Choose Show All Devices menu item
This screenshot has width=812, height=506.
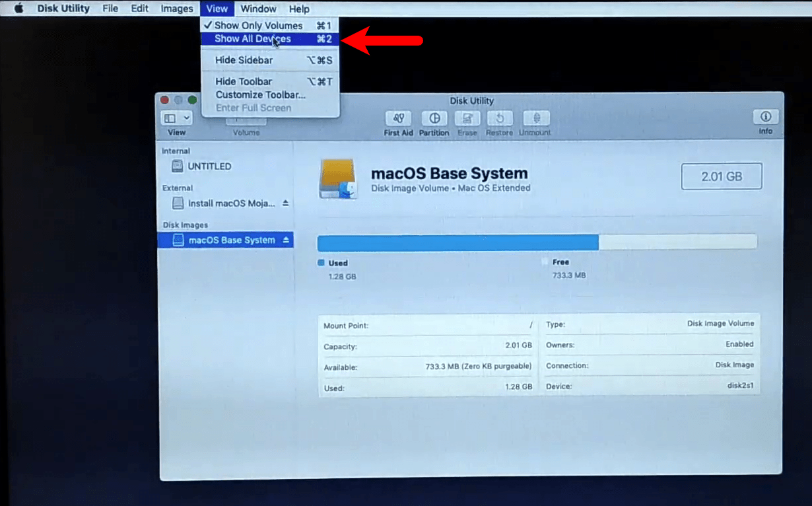pyautogui.click(x=270, y=39)
